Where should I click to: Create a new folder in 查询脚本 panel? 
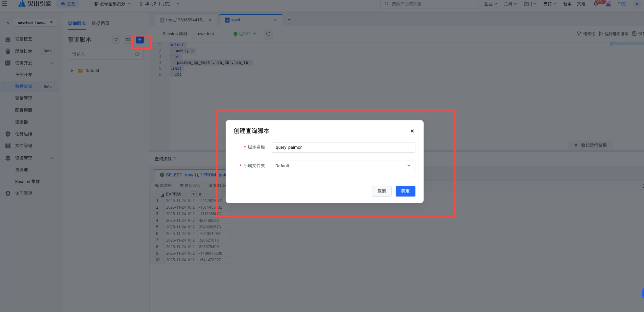[x=128, y=39]
